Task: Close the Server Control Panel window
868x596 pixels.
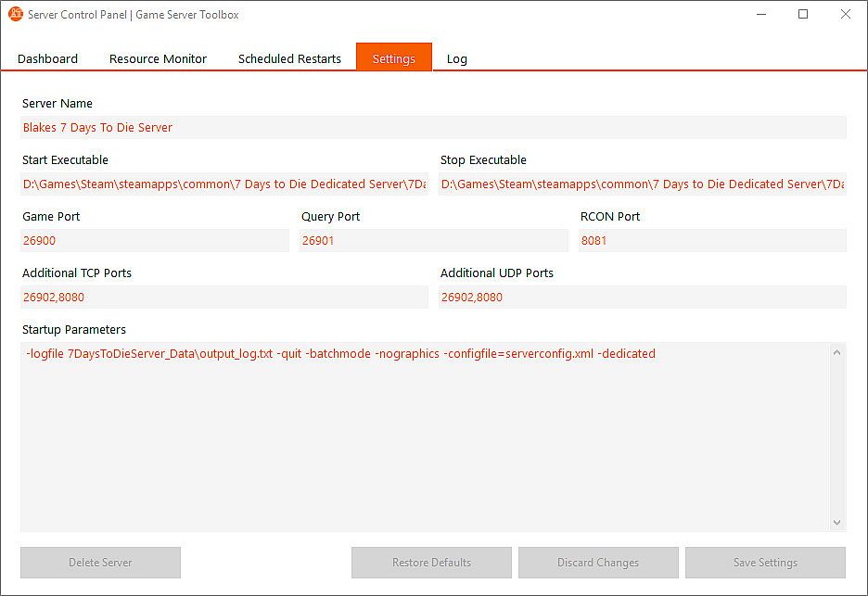Action: click(x=846, y=14)
